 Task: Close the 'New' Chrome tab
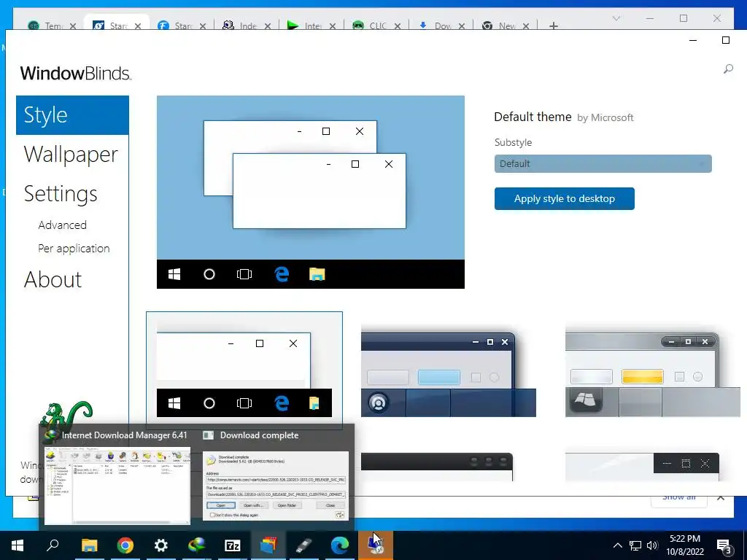(x=526, y=26)
